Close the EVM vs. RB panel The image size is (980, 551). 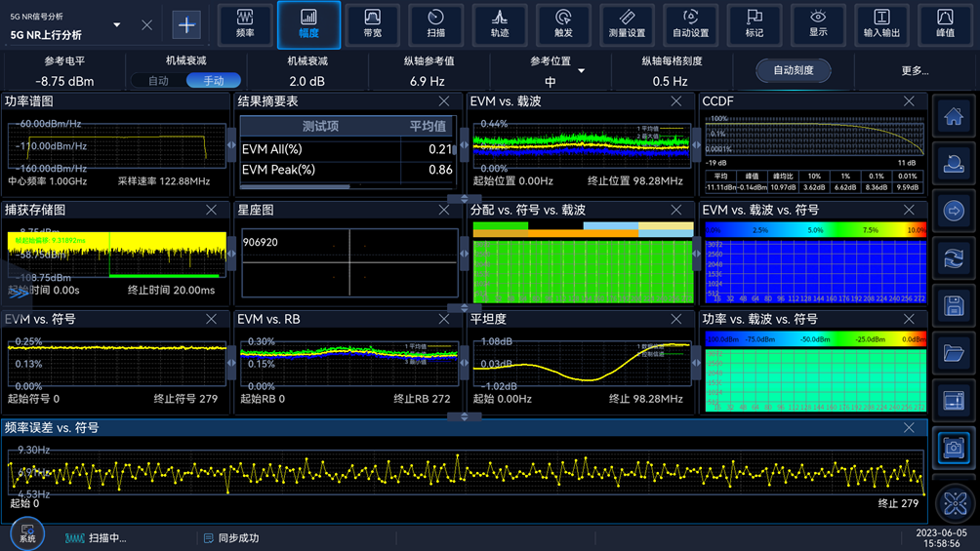[444, 319]
